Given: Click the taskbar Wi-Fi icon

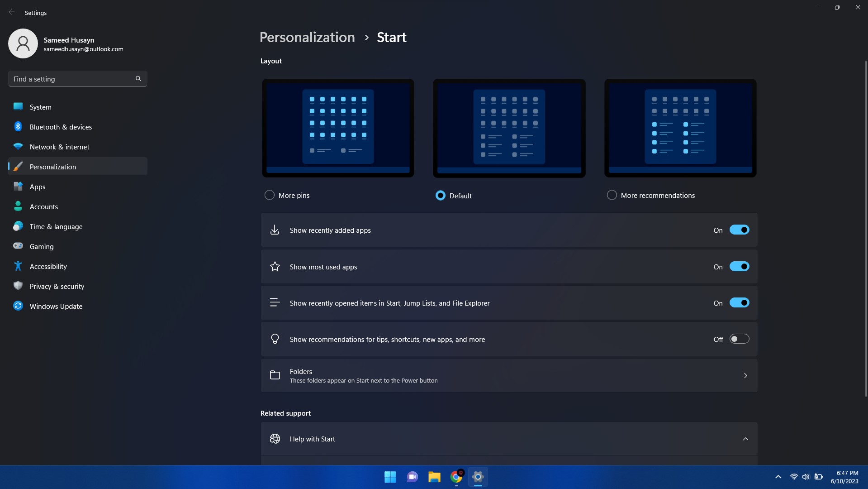Looking at the screenshot, I should click(794, 477).
